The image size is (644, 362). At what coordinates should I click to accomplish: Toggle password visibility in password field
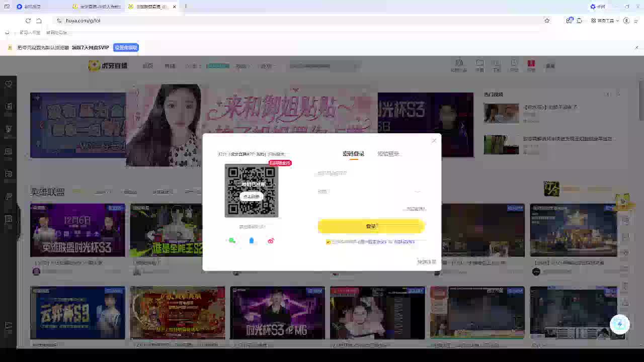[x=418, y=192]
